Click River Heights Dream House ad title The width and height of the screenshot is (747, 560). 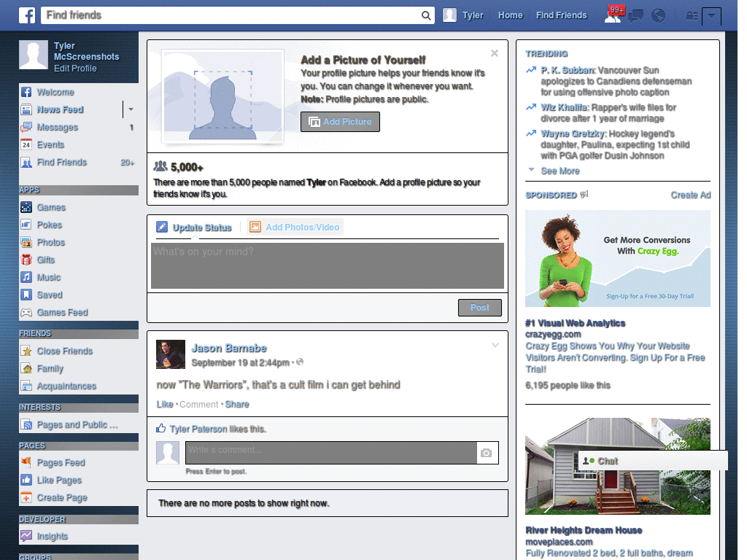584,530
